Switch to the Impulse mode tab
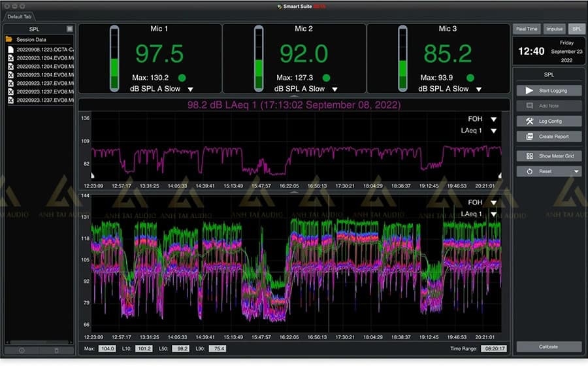The image size is (588, 392). click(555, 29)
